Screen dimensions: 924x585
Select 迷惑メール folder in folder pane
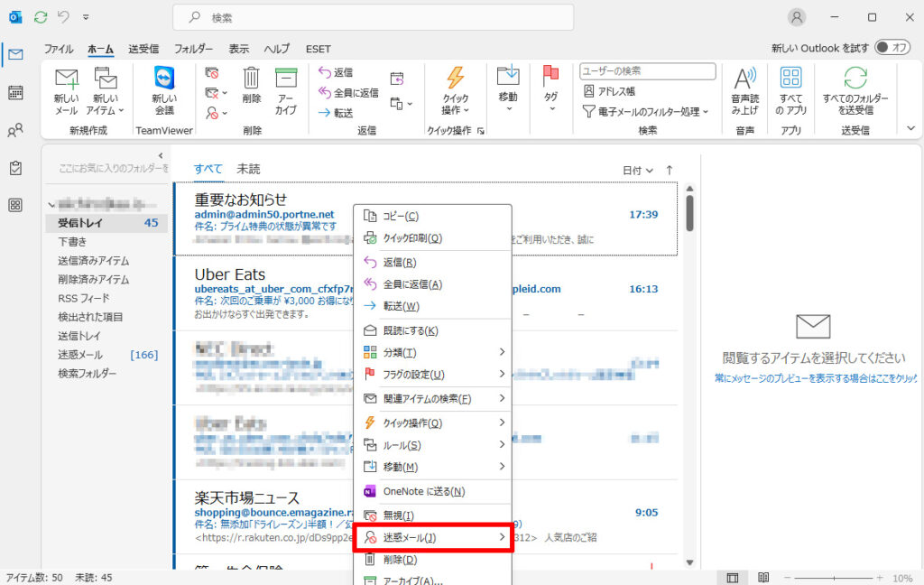click(80, 355)
